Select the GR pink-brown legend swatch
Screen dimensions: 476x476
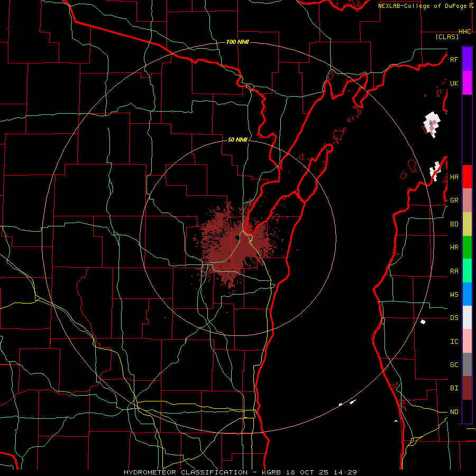point(467,200)
